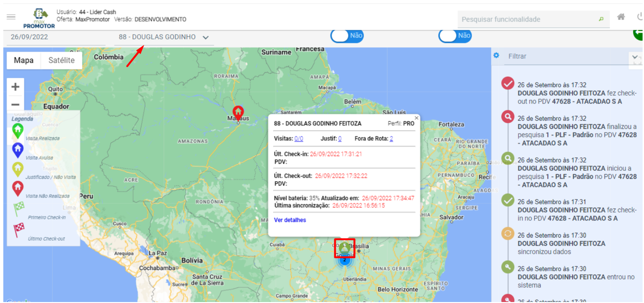Click the promoter avatar marker near Brasília
The width and height of the screenshot is (644, 303).
pyautogui.click(x=344, y=248)
